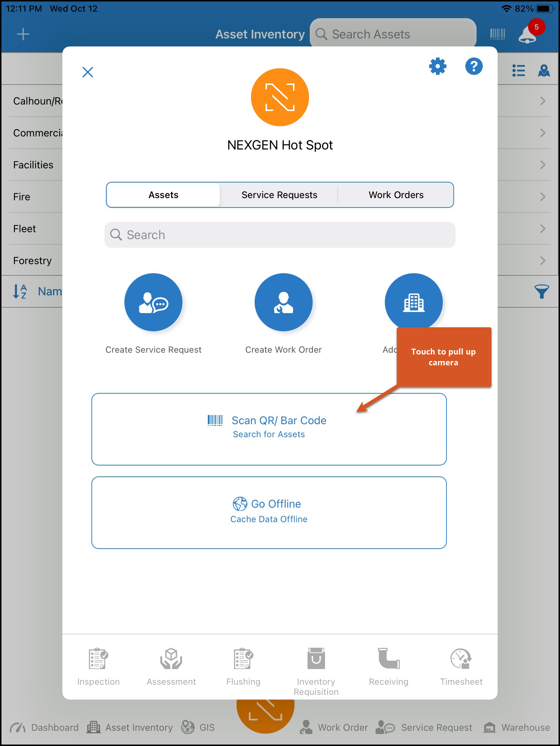Tap the barcode scanner icon in header

[x=497, y=34]
